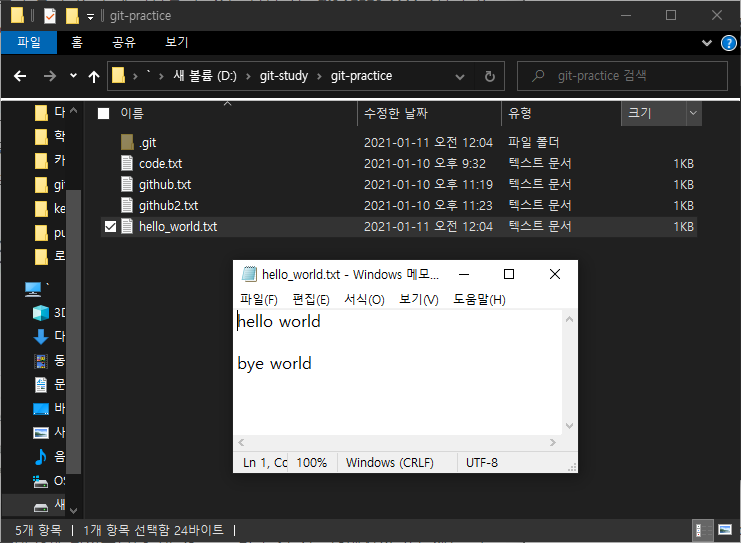Open the Customize Quick Access Toolbar dropdown
The image size is (741, 543).
[90, 17]
